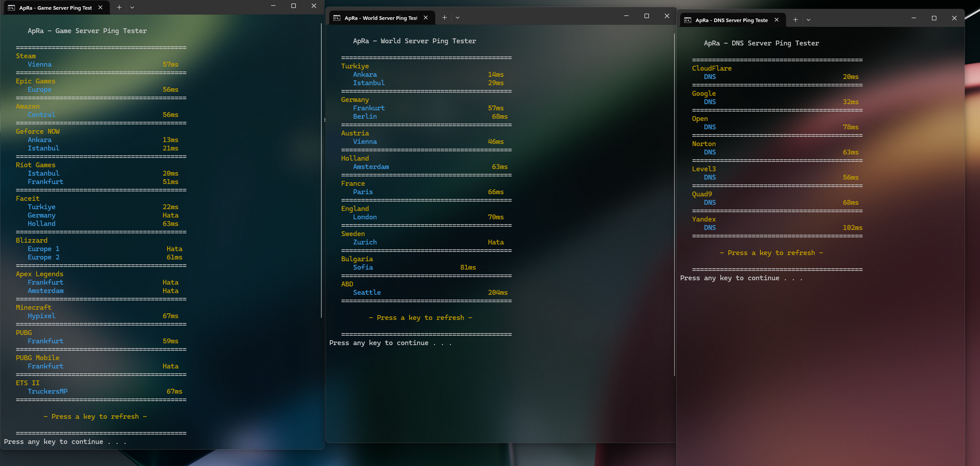980x466 pixels.
Task: Click Berlin row with 68ms
Action: tap(430, 116)
